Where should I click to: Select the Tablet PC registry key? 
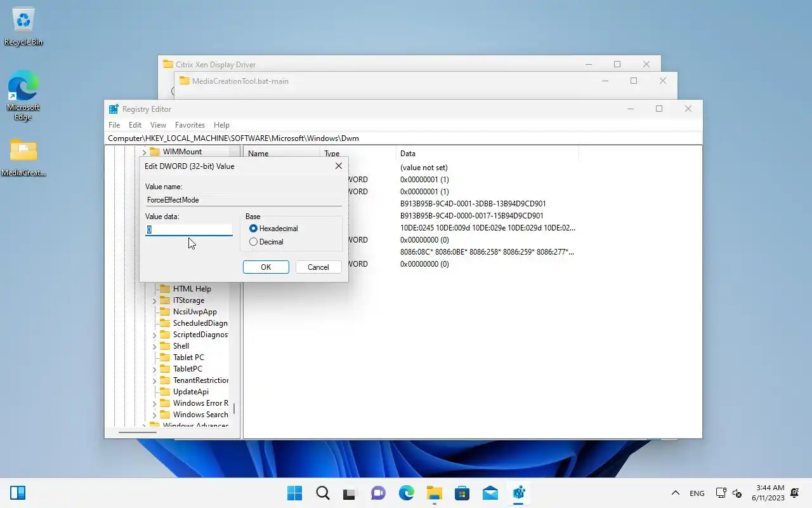[188, 358]
